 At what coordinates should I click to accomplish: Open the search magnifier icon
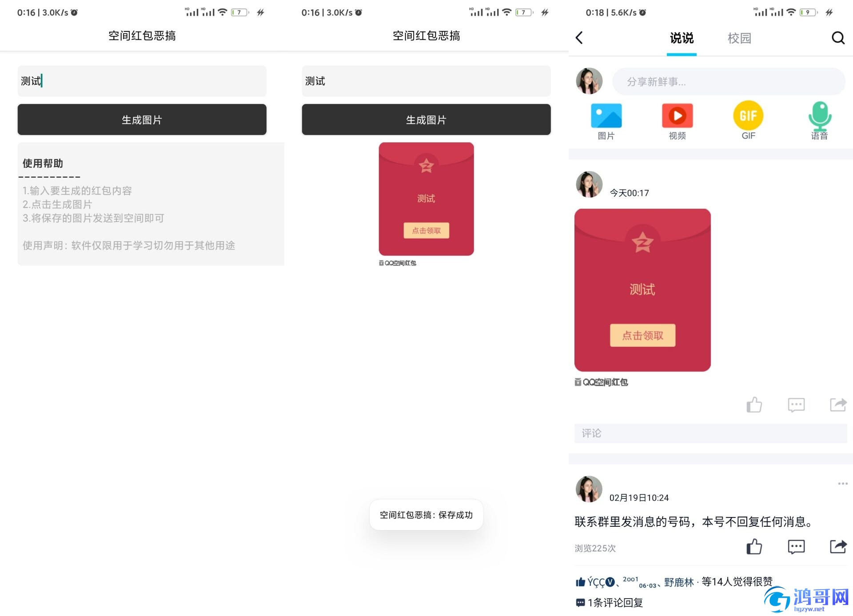click(838, 38)
